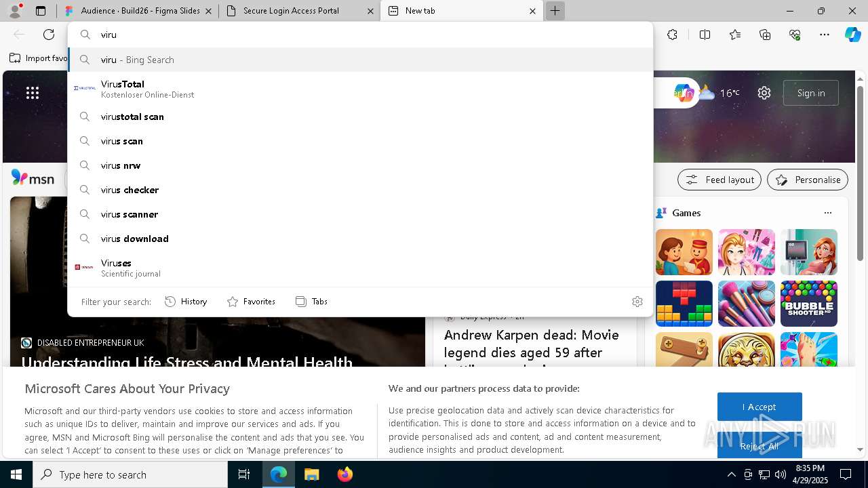Open Settings and more ellipsis menu

click(x=825, y=35)
